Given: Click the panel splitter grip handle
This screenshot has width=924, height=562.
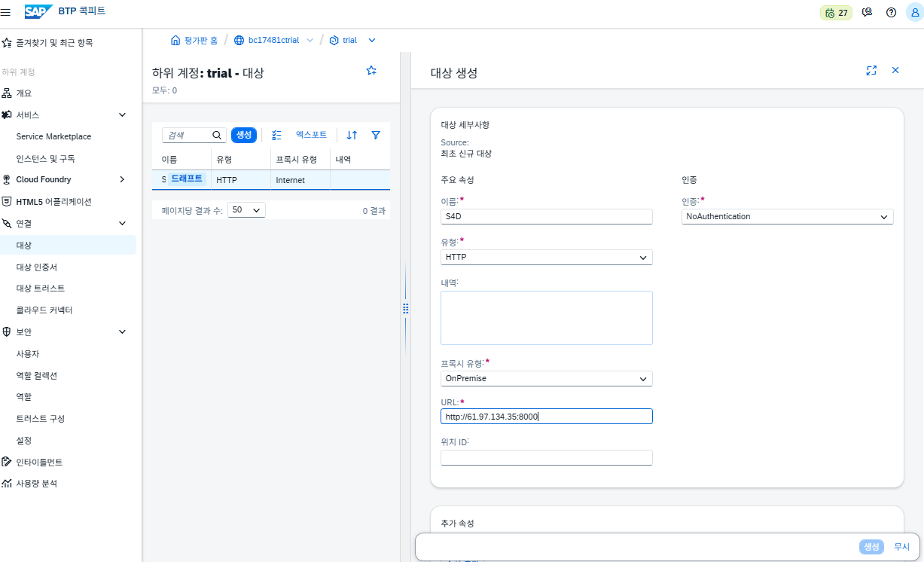Looking at the screenshot, I should coord(405,308).
